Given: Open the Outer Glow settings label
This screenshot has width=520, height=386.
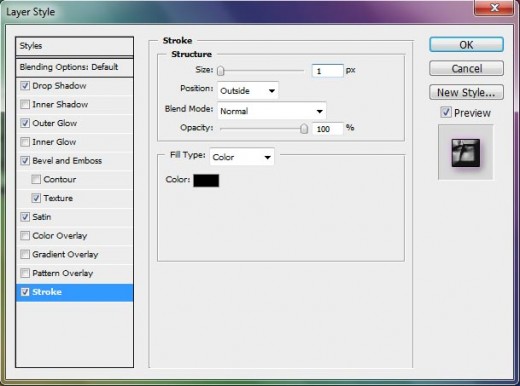Looking at the screenshot, I should (x=55, y=123).
